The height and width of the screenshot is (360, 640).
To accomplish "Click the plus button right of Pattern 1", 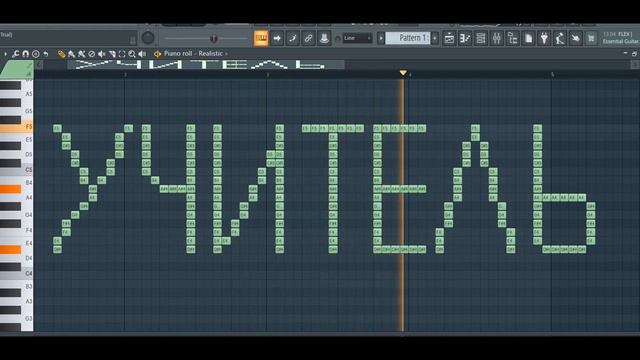I will pos(435,38).
